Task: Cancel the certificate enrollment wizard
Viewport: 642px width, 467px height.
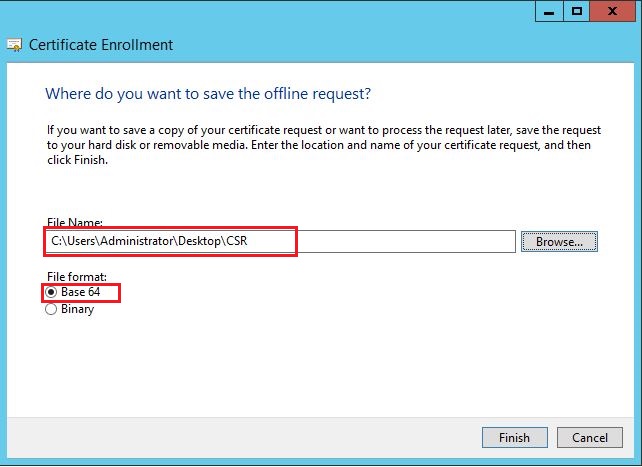Action: click(589, 438)
